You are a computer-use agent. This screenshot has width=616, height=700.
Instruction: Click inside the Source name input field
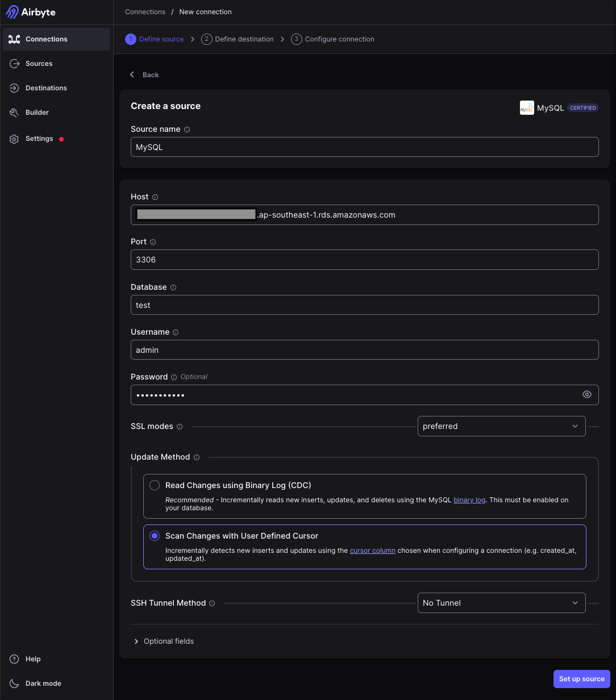click(x=365, y=147)
